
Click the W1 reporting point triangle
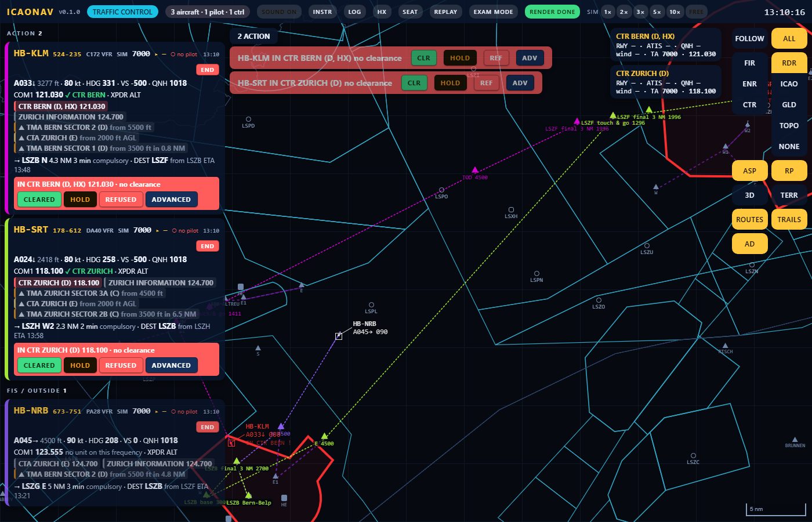725,147
